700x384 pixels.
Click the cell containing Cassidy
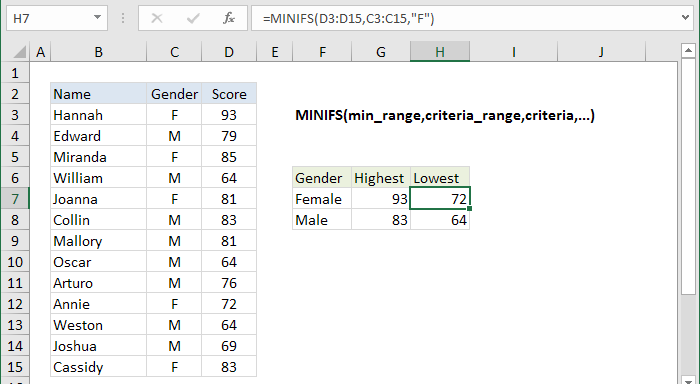coord(99,367)
